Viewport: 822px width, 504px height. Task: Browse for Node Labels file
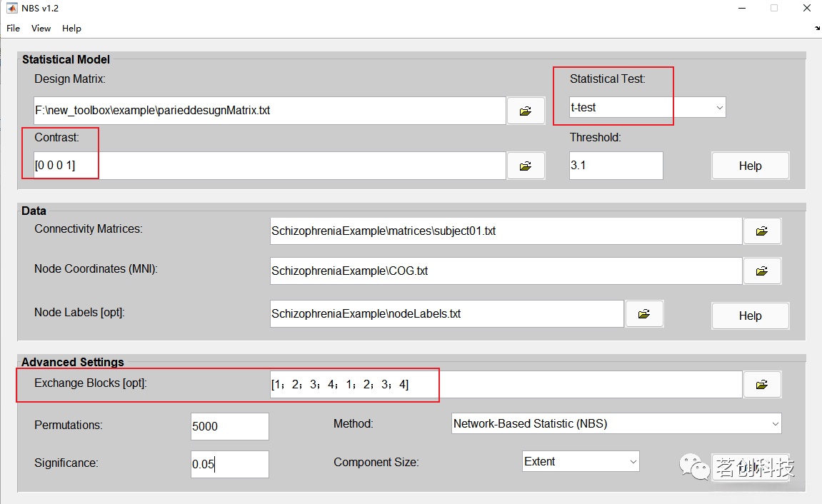[644, 314]
